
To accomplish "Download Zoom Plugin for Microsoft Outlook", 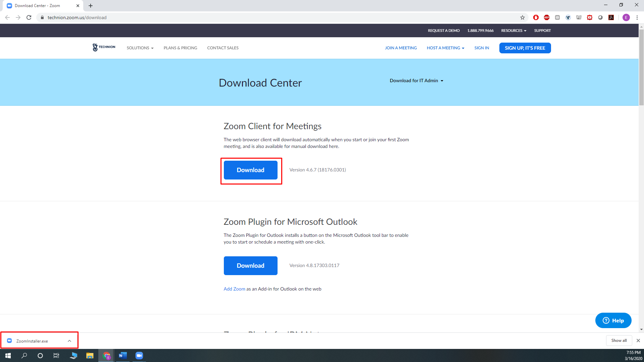I will [250, 266].
